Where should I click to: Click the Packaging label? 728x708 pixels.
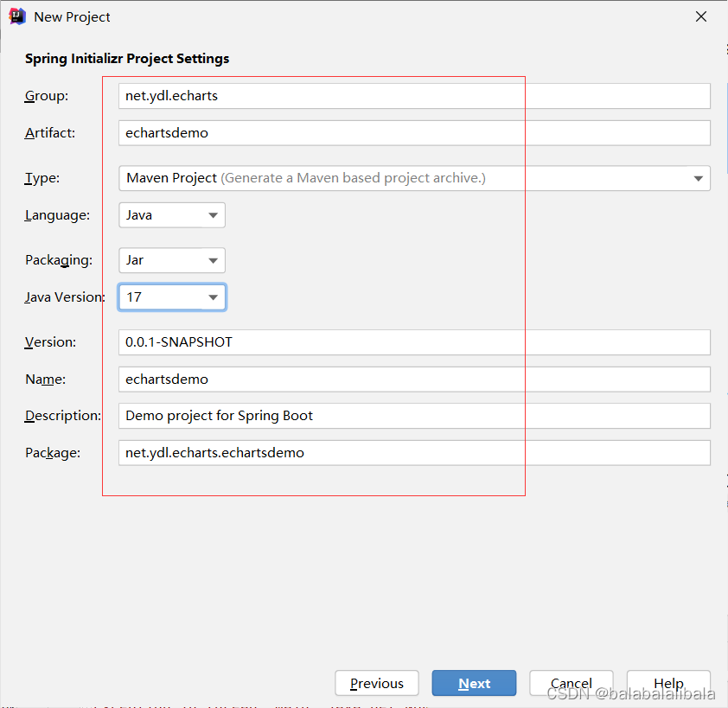tap(59, 260)
